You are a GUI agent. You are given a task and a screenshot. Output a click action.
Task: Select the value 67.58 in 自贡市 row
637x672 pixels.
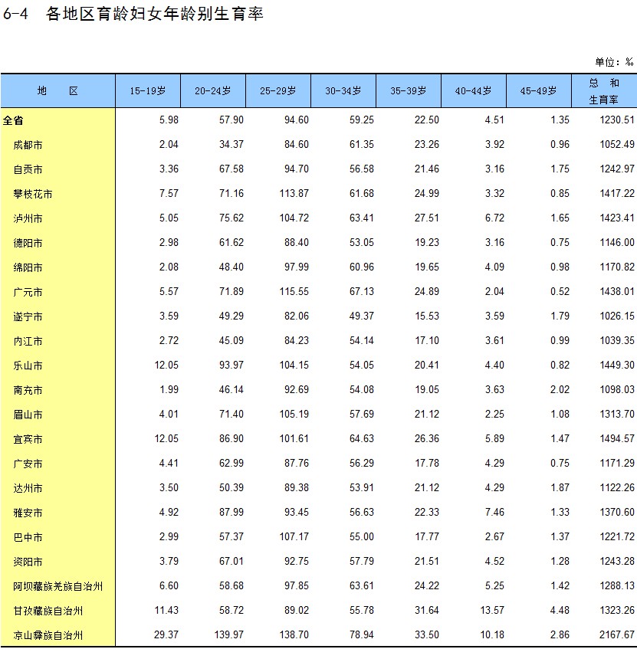pos(231,169)
